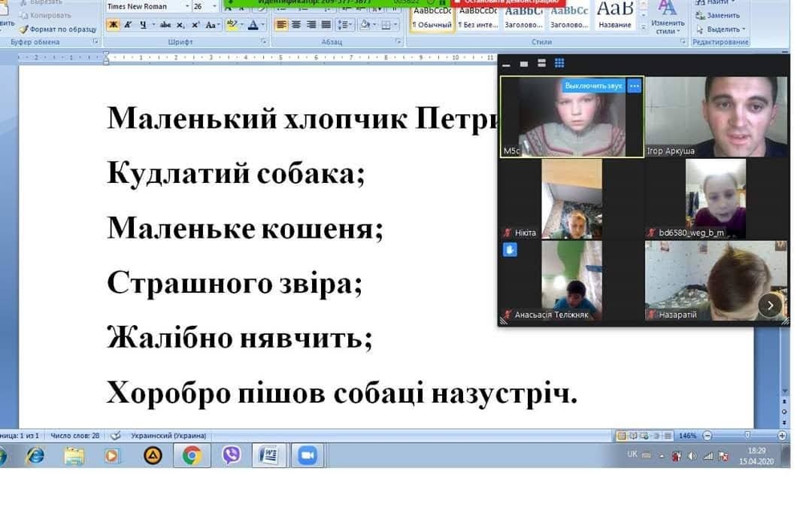Expand the styles gallery
Screen dimensions: 812x508
click(x=643, y=27)
